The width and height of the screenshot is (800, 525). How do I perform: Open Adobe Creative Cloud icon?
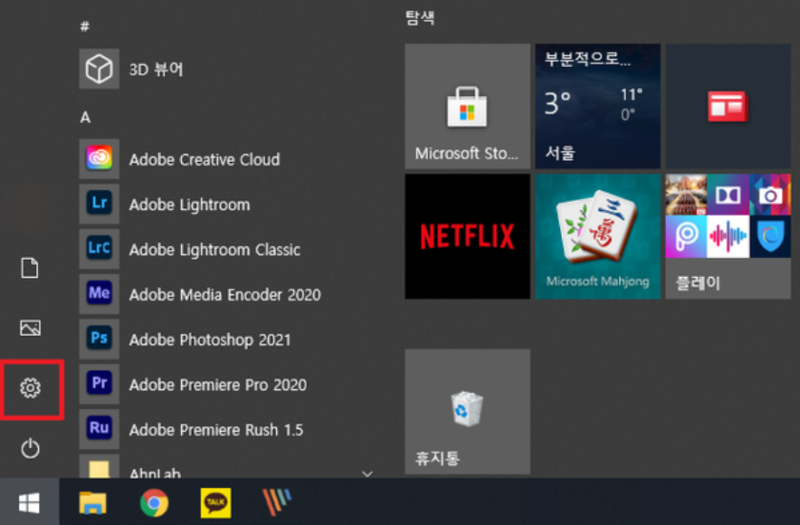[99, 159]
